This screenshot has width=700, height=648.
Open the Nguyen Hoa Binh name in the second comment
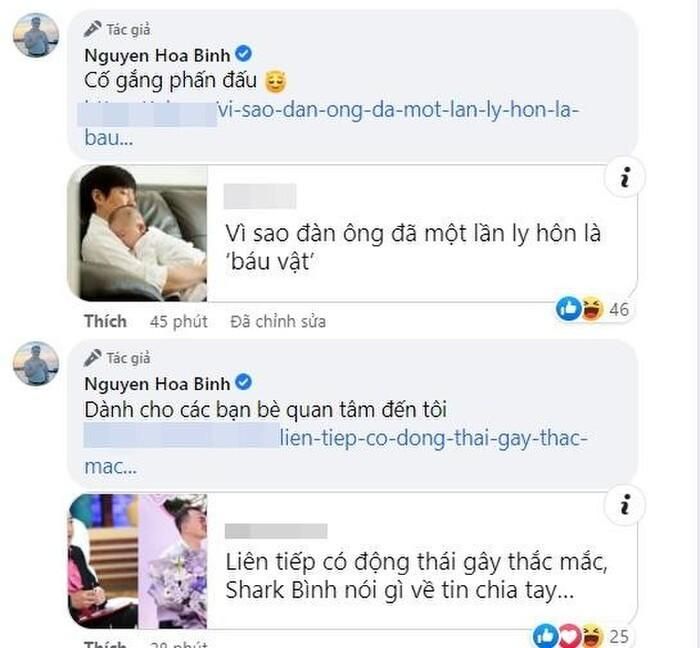point(157,384)
